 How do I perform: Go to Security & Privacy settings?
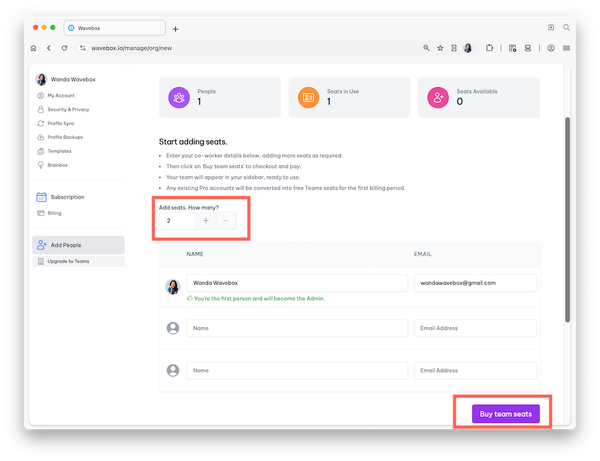click(x=68, y=109)
